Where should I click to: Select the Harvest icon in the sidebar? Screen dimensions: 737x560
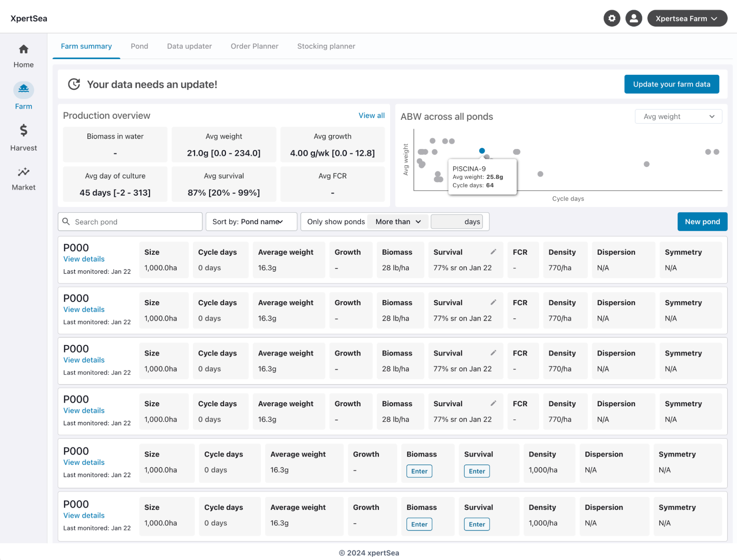click(23, 131)
